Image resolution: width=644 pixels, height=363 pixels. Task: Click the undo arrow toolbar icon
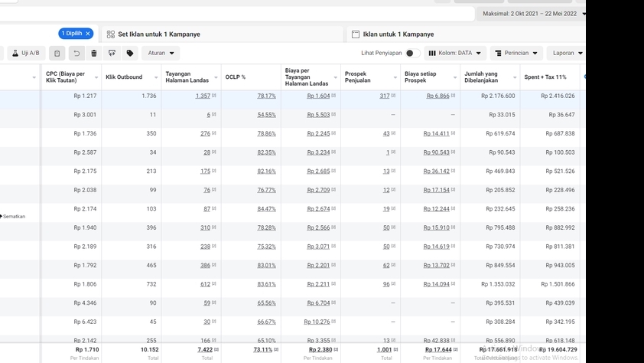point(76,53)
